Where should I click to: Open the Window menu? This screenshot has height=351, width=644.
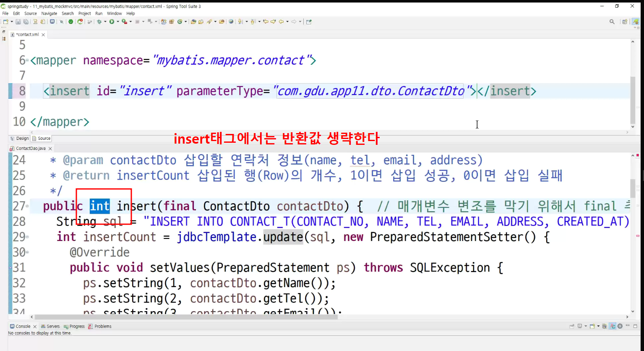point(115,13)
